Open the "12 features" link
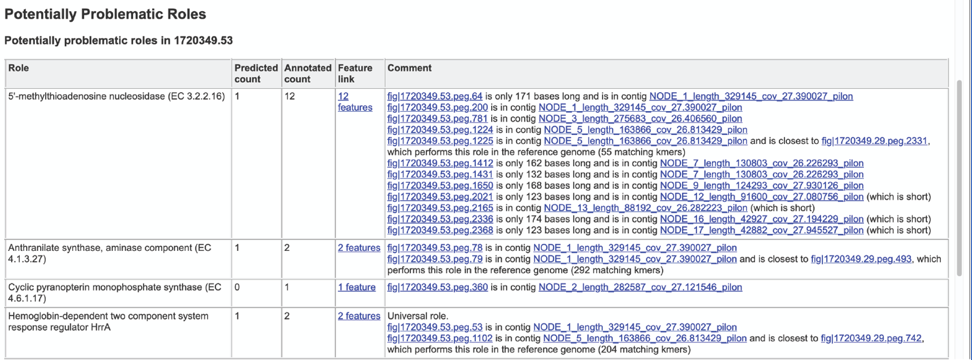 coord(355,102)
